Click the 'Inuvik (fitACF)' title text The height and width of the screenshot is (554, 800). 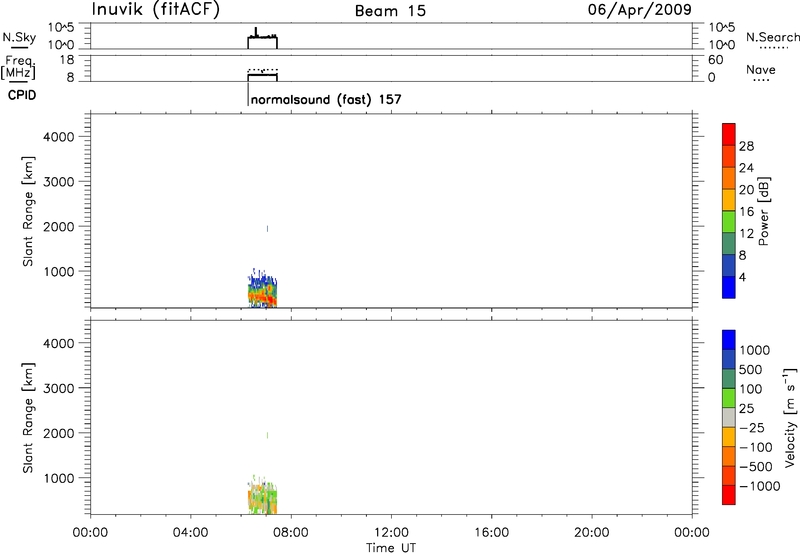[156, 10]
